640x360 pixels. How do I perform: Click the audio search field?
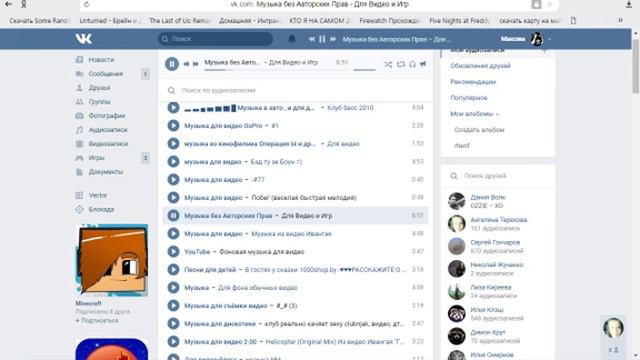click(296, 90)
